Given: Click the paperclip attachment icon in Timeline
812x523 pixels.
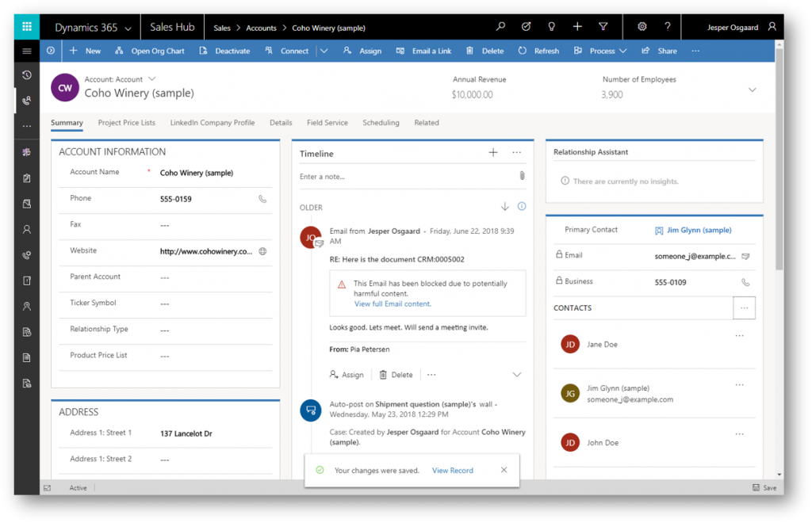Looking at the screenshot, I should pyautogui.click(x=522, y=176).
